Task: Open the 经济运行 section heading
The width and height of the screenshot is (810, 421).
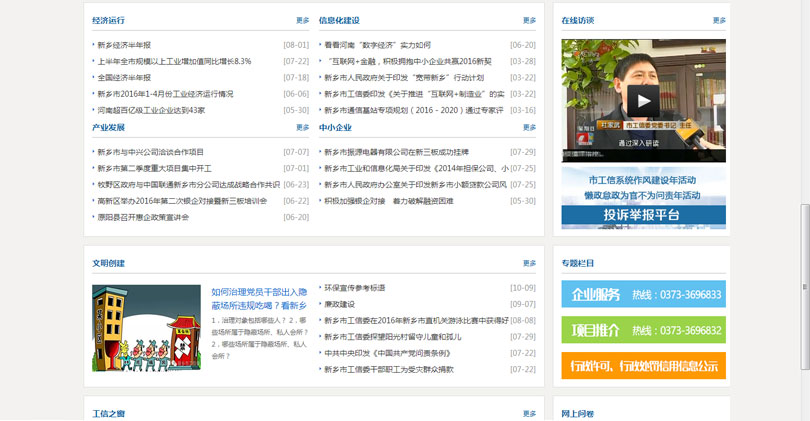Action: (x=108, y=20)
